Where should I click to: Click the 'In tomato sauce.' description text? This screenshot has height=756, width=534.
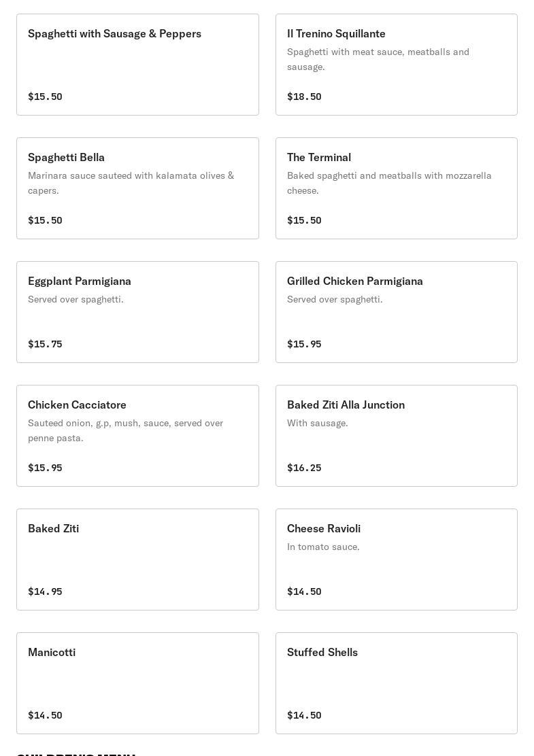coord(323,547)
